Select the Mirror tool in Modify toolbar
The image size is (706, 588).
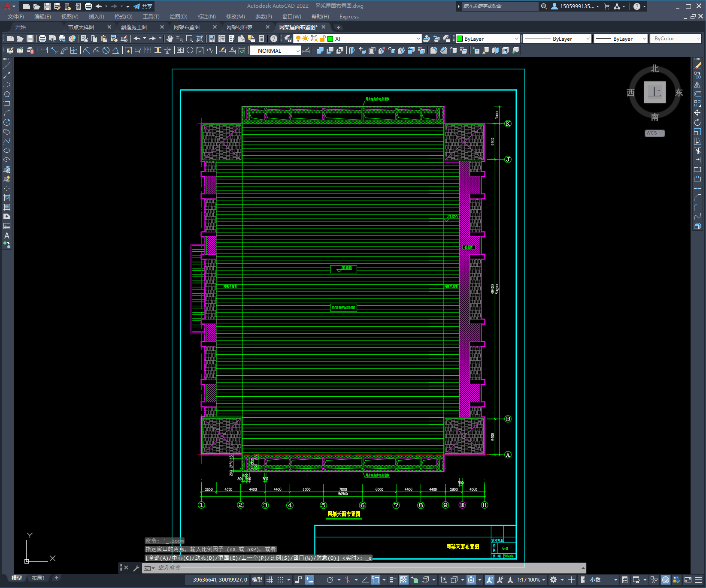[697, 84]
